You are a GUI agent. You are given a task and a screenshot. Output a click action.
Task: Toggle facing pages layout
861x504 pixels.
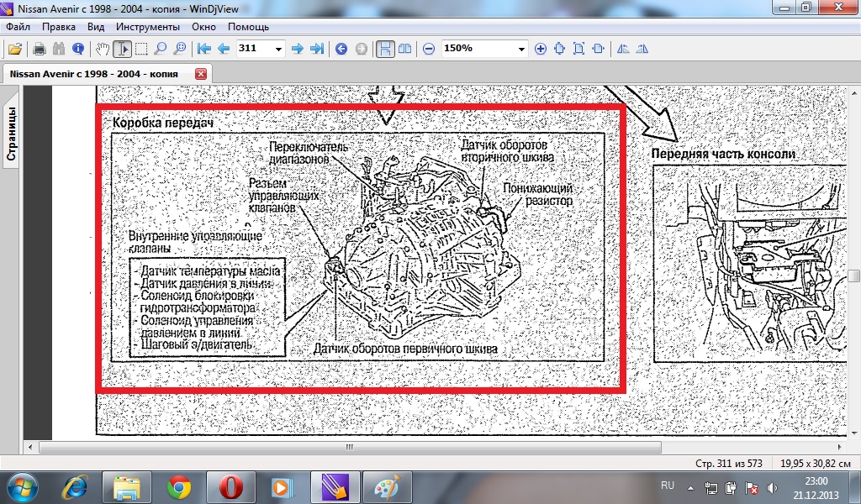coord(405,49)
